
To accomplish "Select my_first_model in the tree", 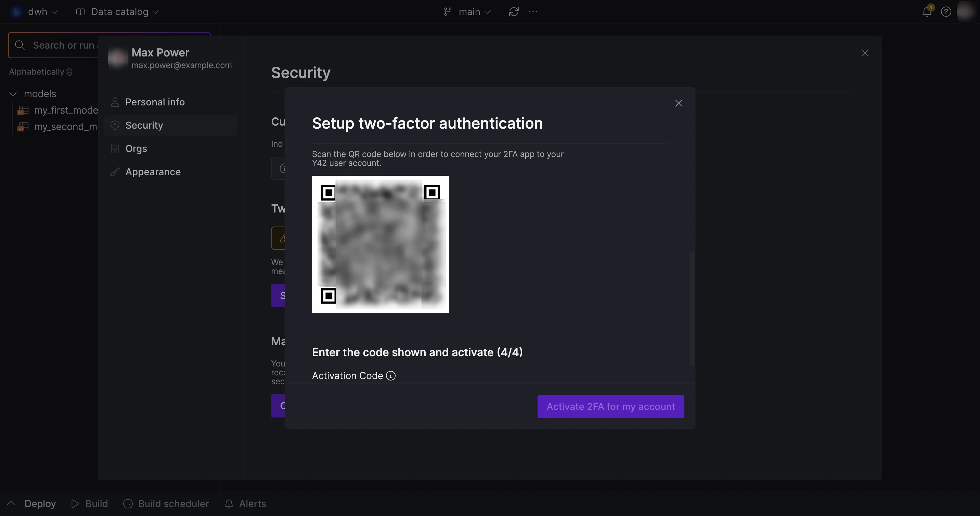I will (x=58, y=111).
